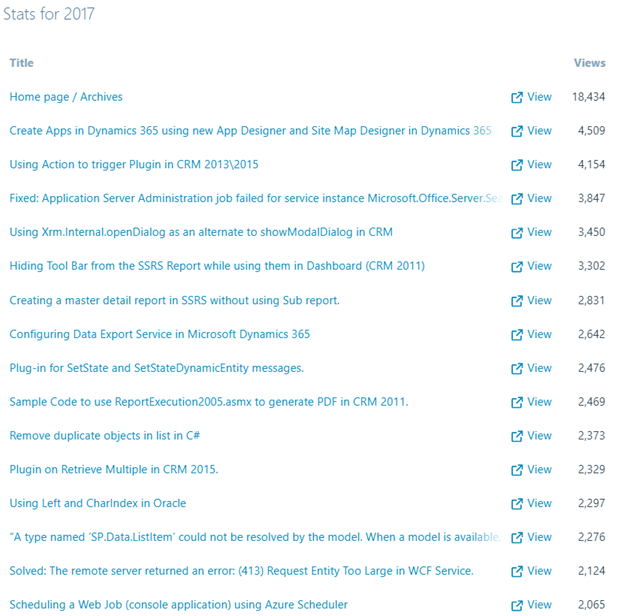Open Create Apps in Dynamics 365 post link

(x=250, y=131)
